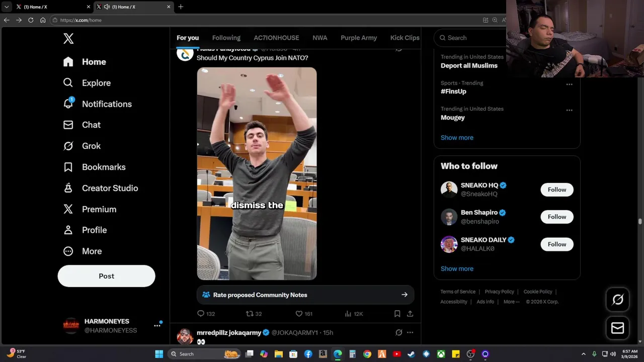Open Privacy Policy link
The height and width of the screenshot is (362, 644).
tap(499, 292)
